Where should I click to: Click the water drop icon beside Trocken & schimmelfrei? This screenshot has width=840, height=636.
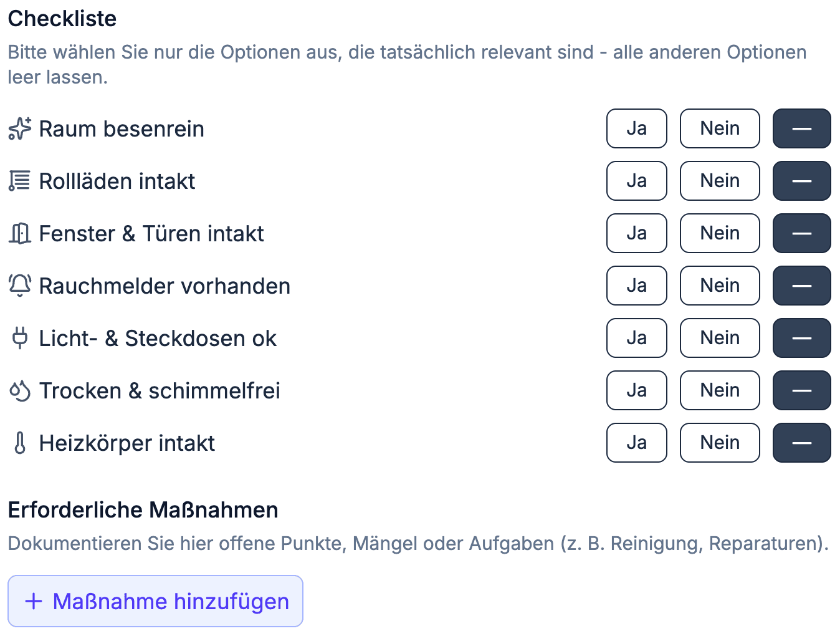pos(19,390)
